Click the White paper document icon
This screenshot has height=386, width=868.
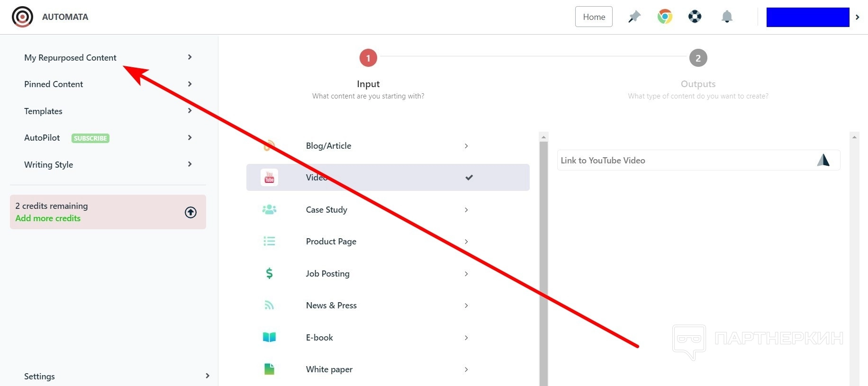(x=269, y=369)
